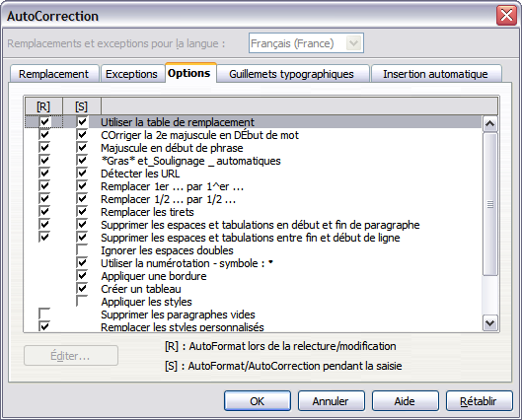Click the options list scrollbar thumb
This screenshot has width=522, height=420.
tap(490, 204)
